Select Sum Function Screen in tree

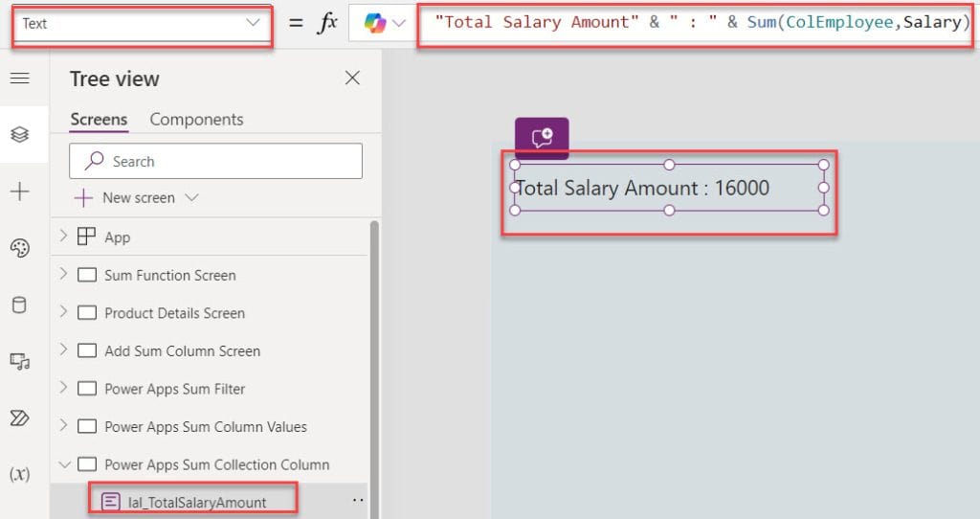coord(170,275)
